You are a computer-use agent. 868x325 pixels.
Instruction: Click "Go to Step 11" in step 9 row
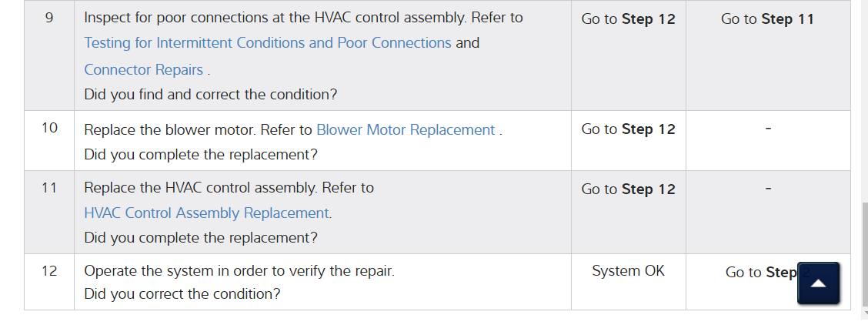coord(767,18)
